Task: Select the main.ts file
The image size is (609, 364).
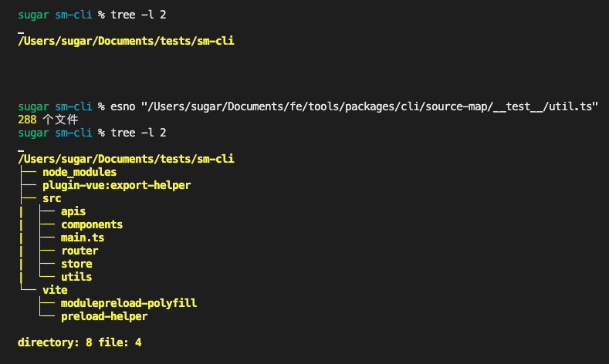Action: [x=83, y=238]
